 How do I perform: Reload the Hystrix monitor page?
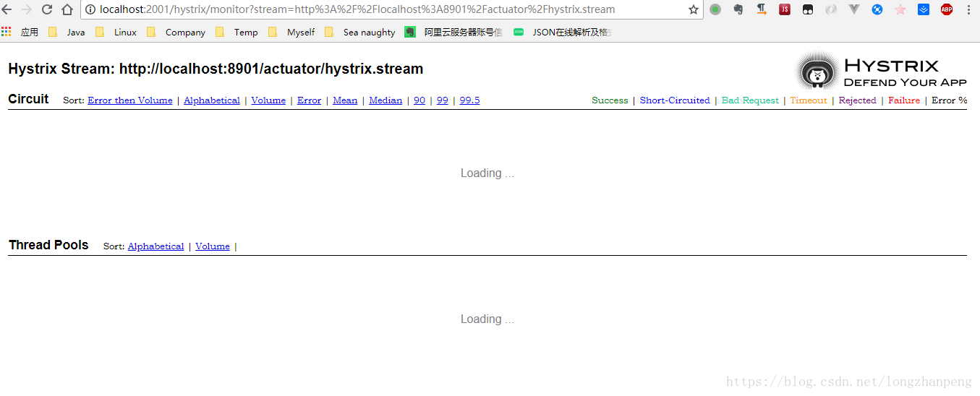(x=47, y=9)
